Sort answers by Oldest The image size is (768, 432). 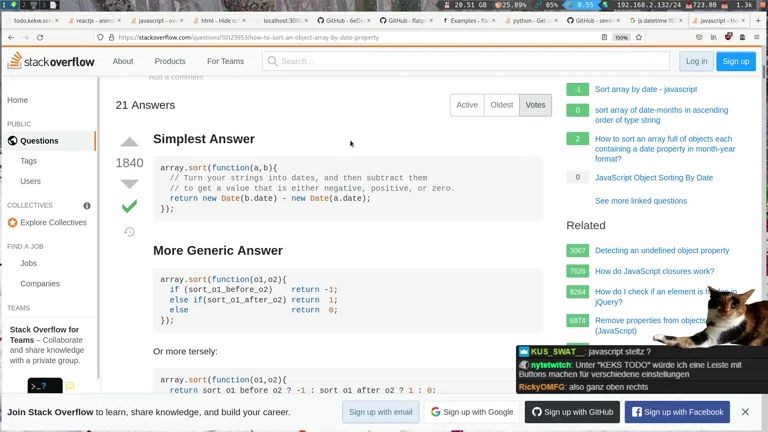502,105
